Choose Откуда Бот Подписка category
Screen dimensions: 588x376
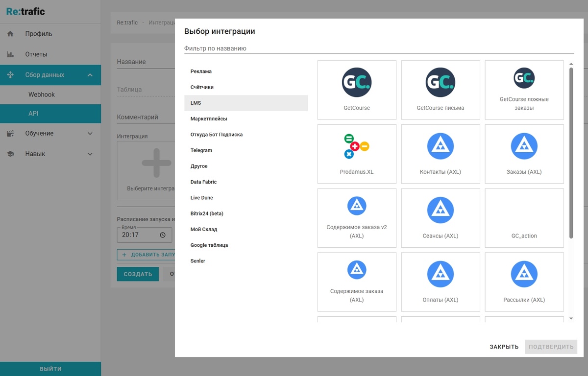[246, 135]
